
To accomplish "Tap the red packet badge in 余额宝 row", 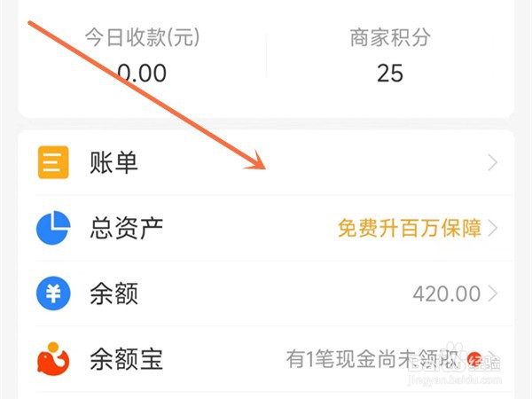I will [x=474, y=359].
